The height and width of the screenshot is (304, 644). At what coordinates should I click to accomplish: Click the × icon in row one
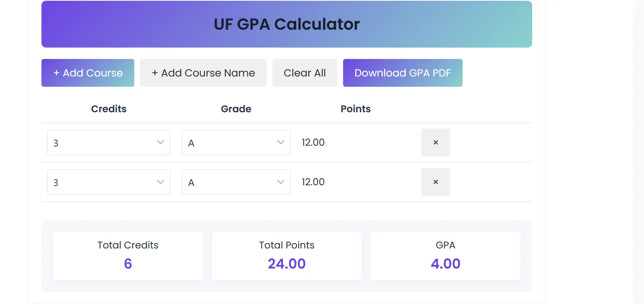(x=436, y=142)
